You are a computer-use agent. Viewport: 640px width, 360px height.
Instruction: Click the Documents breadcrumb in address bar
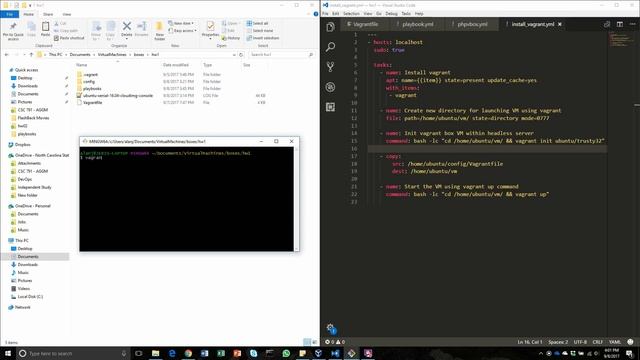80,54
